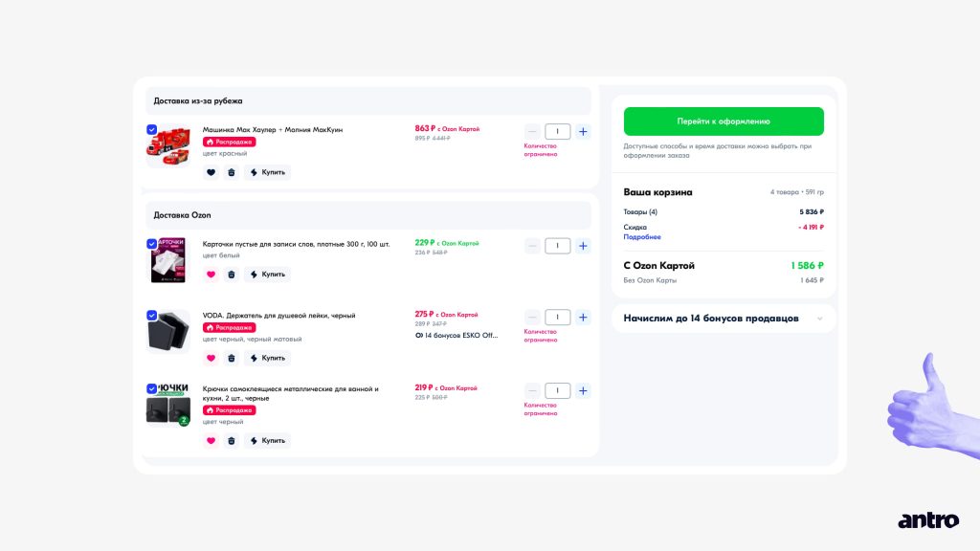Open Карточки пустые для записи слов title

297,244
